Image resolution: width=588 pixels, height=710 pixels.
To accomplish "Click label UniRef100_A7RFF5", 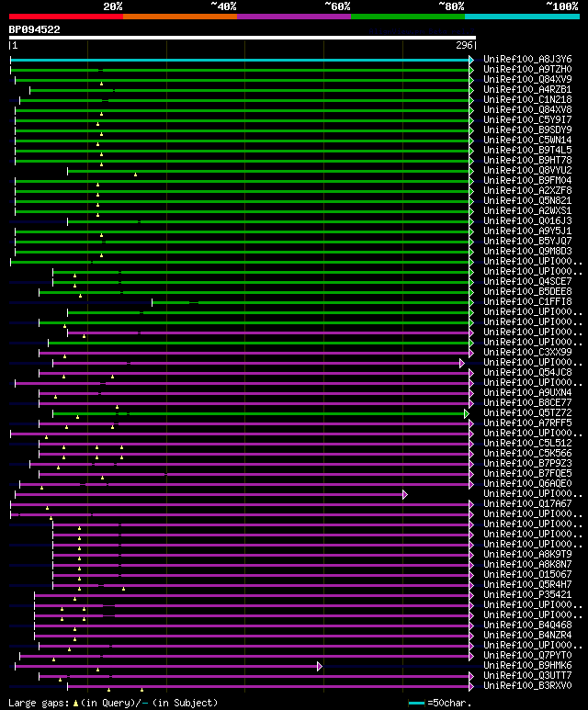I will point(527,423).
